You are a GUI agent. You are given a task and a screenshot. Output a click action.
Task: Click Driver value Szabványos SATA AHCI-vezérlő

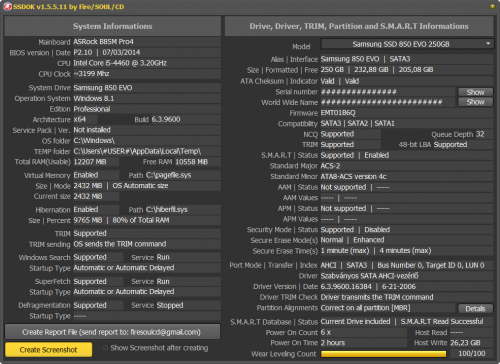370,276
